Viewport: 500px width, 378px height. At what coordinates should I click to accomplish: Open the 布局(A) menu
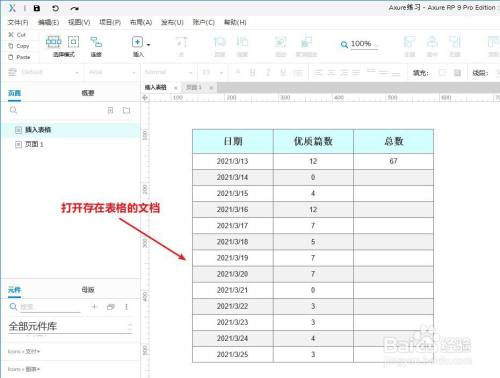pyautogui.click(x=141, y=22)
